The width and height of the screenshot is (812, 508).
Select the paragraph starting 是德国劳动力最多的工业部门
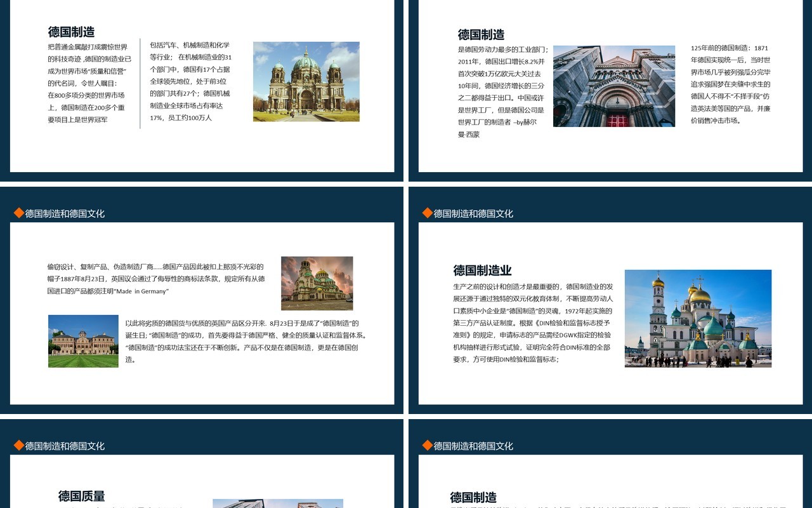[x=502, y=92]
